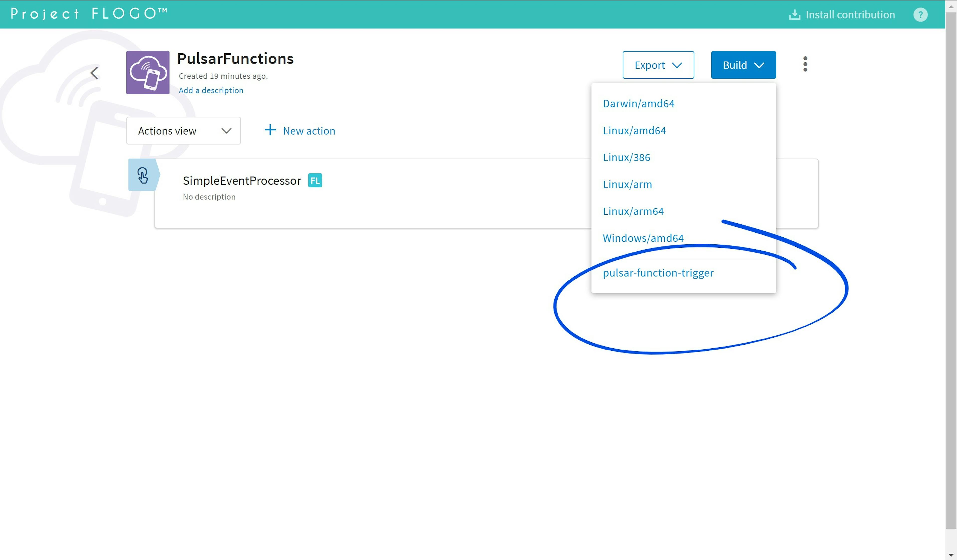The image size is (957, 560).
Task: Select pulsar-function-trigger build option
Action: coord(658,273)
